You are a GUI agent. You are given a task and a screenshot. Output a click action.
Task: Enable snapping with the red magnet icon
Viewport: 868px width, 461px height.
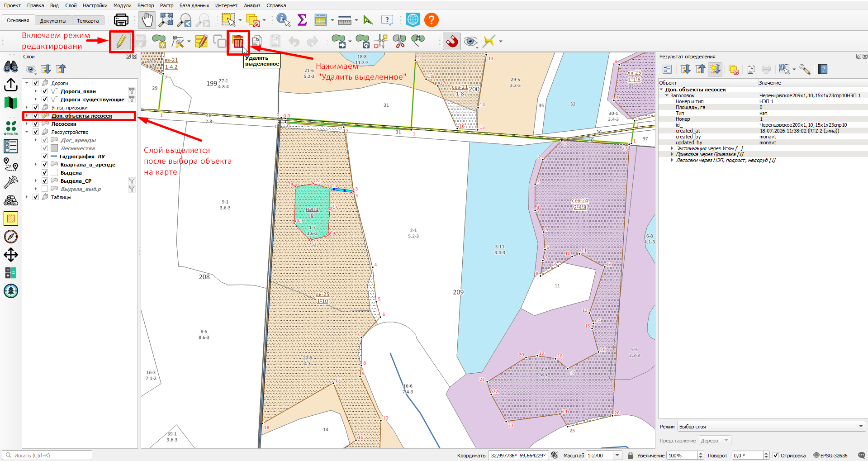coord(452,42)
